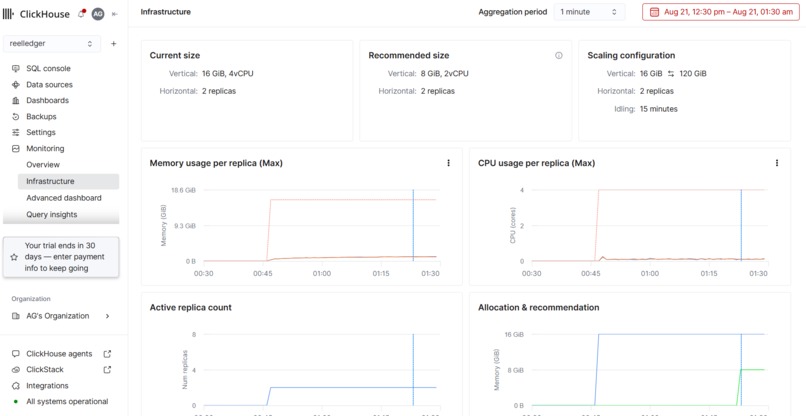Open ClickHouse agents link
This screenshot has height=416, width=806.
61,354
